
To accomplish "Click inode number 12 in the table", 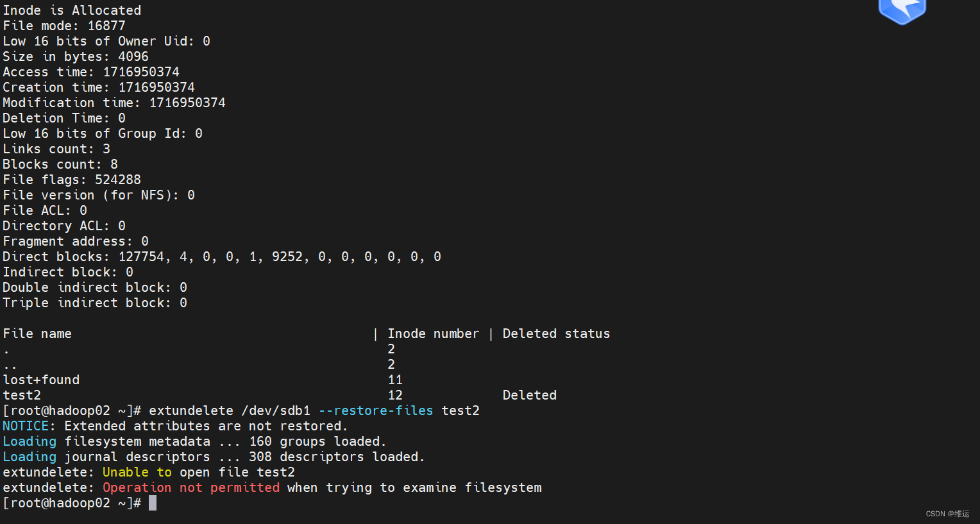I will 395,396.
